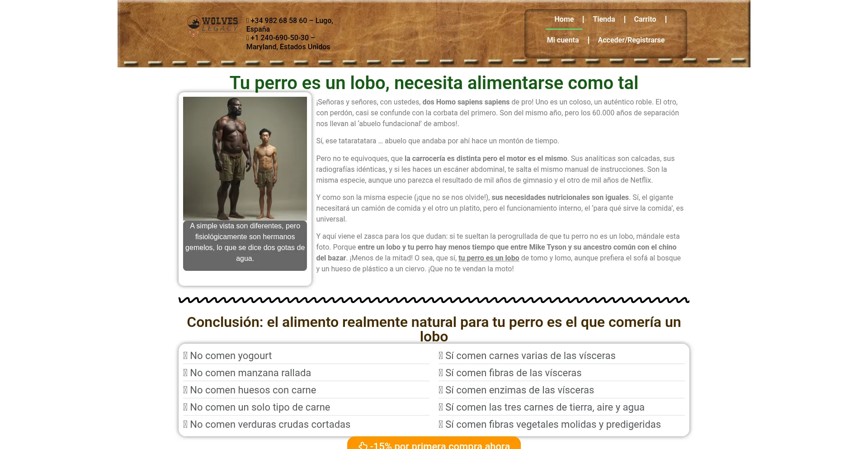Click the Spain phone number +34 982 68 58 60
Viewport: 868px width, 449px height.
pos(279,21)
